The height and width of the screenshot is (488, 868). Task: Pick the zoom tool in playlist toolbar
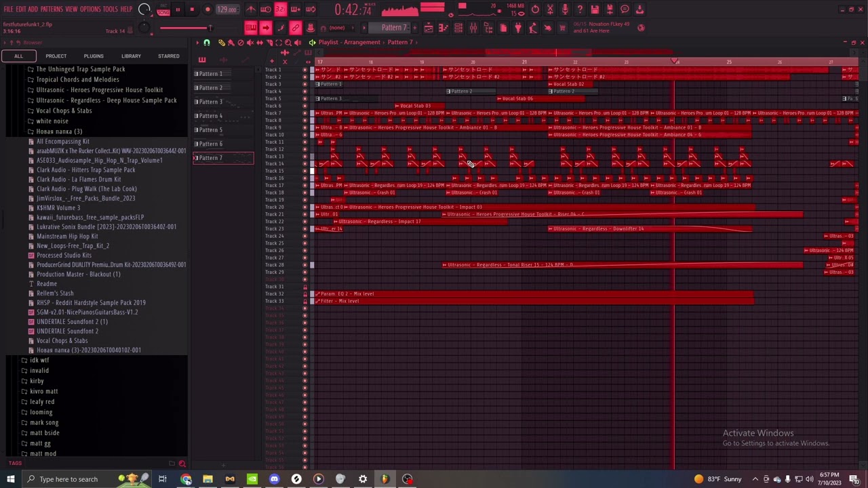click(x=288, y=43)
